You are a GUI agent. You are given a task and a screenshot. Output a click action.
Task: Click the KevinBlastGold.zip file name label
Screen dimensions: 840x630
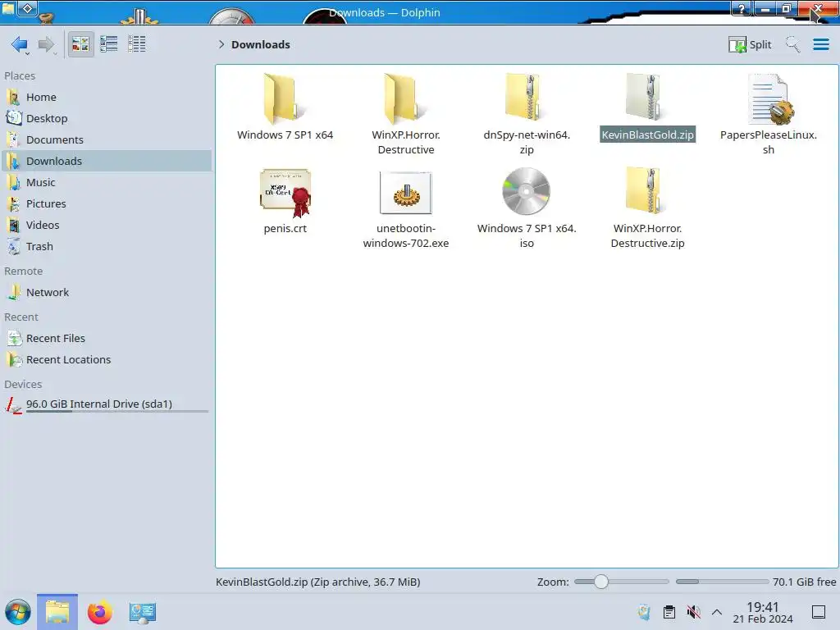(647, 135)
